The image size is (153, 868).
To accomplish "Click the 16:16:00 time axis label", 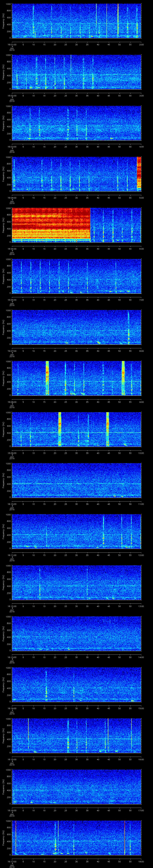I will [12, 811].
